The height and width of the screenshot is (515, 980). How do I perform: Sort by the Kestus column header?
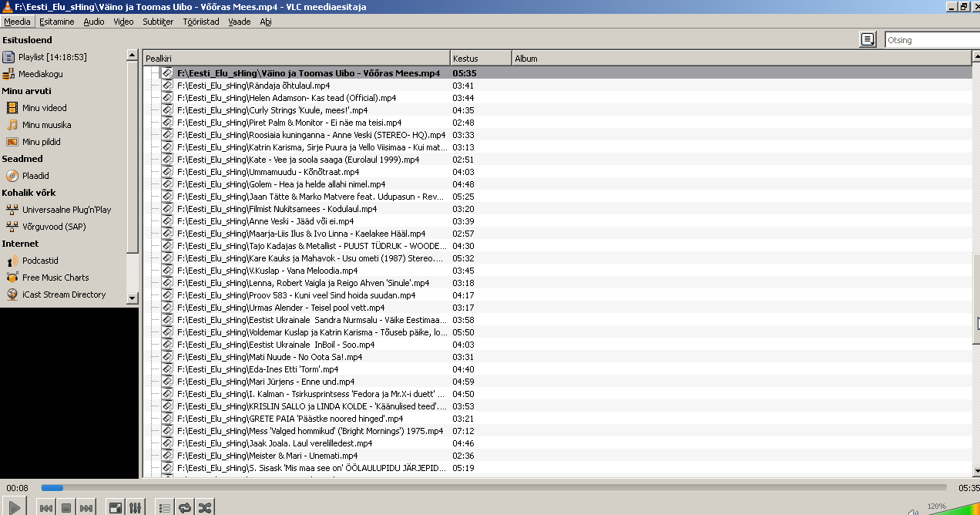coord(481,59)
